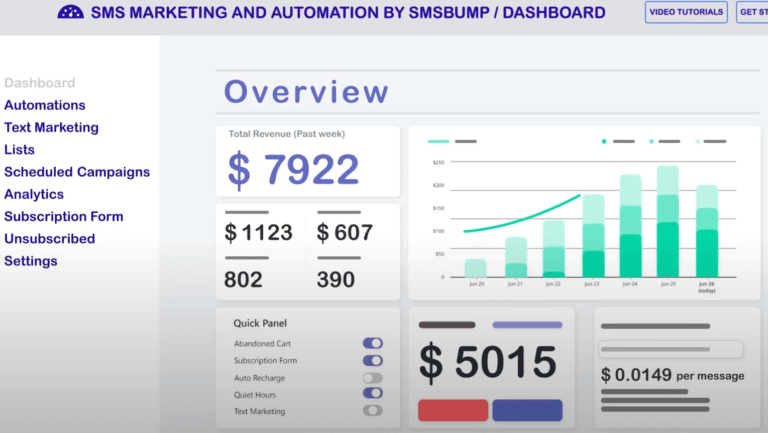Click the Video Tutorials button
768x433 pixels.
686,12
